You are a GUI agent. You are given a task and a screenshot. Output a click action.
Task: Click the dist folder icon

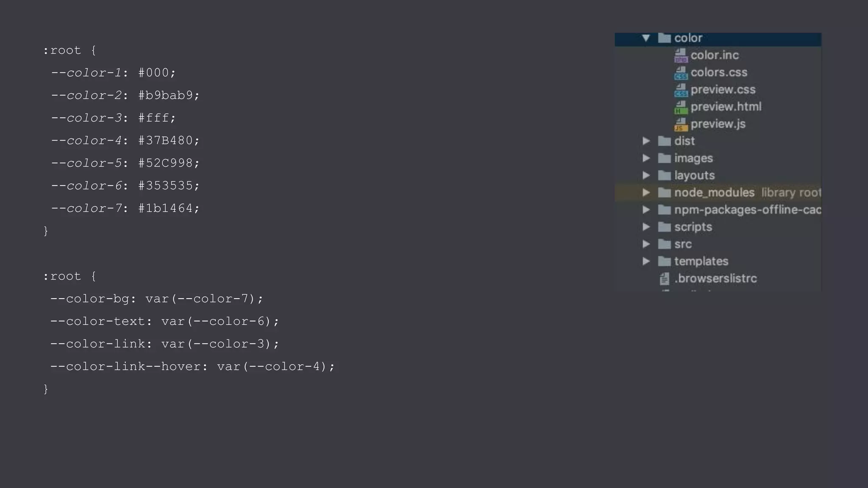coord(664,141)
